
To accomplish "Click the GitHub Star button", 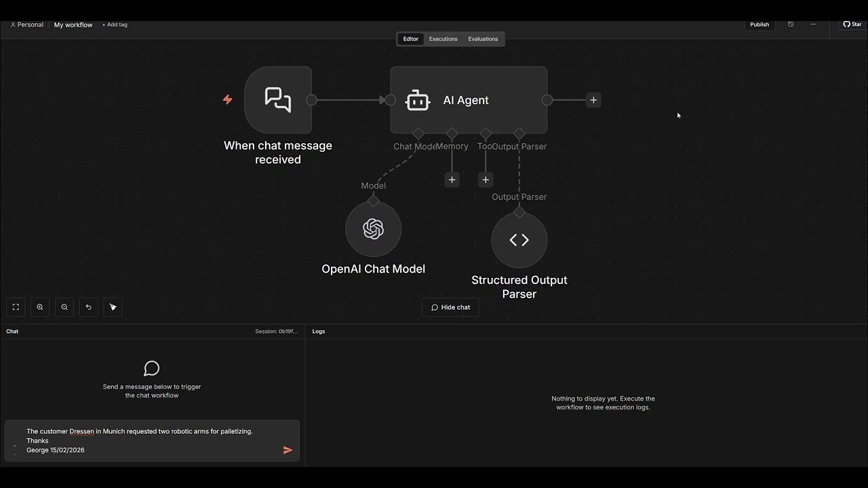I will [x=852, y=24].
